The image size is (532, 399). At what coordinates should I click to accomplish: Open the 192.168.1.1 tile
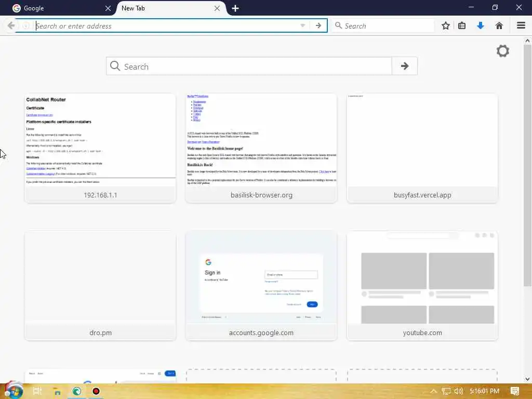coord(100,148)
